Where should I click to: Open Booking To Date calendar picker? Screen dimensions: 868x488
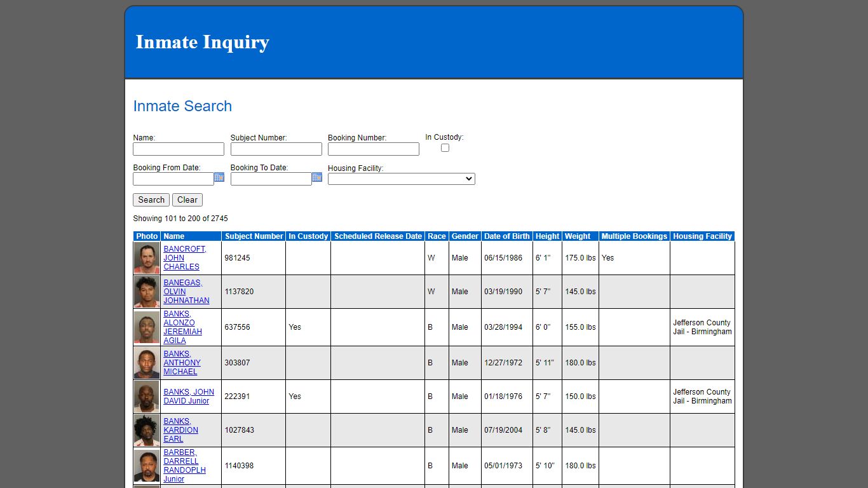click(x=317, y=177)
